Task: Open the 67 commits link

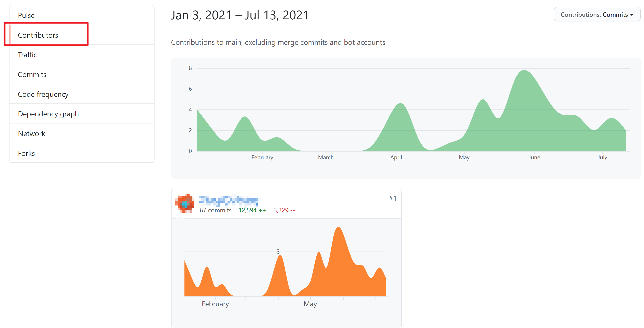Action: pyautogui.click(x=215, y=210)
